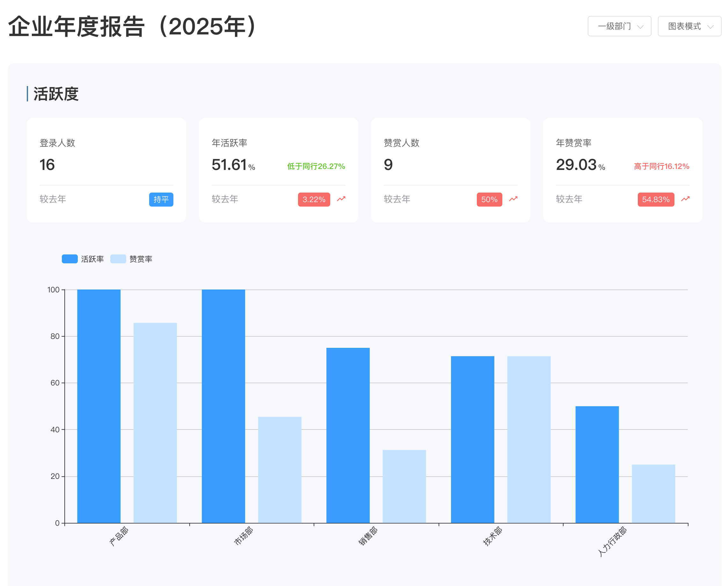Viewport: 728px width, 586px height.
Task: Click the y-axis label 40
Action: pyautogui.click(x=55, y=430)
